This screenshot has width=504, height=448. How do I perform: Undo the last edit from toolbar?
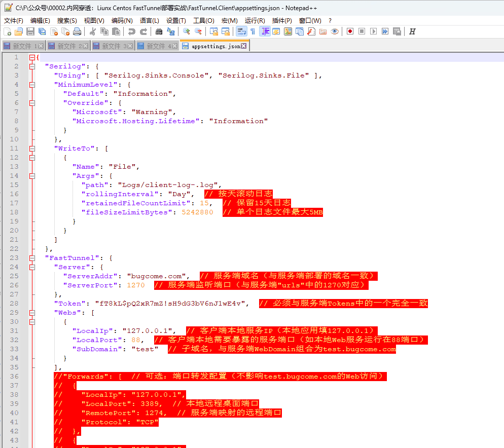pyautogui.click(x=132, y=31)
